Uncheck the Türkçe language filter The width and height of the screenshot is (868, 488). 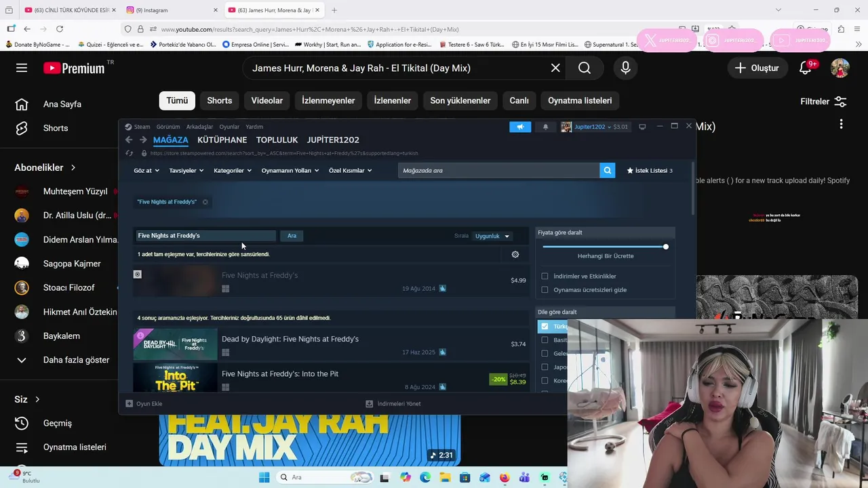(x=545, y=327)
